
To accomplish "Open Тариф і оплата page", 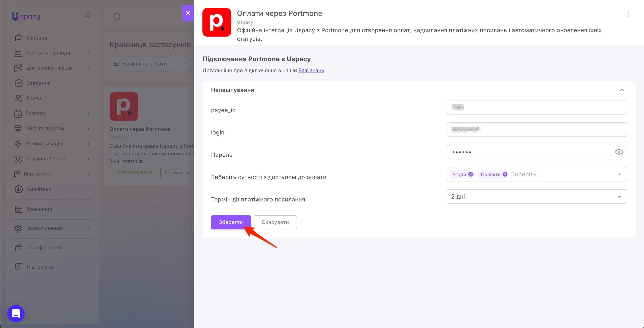I will tap(45, 248).
